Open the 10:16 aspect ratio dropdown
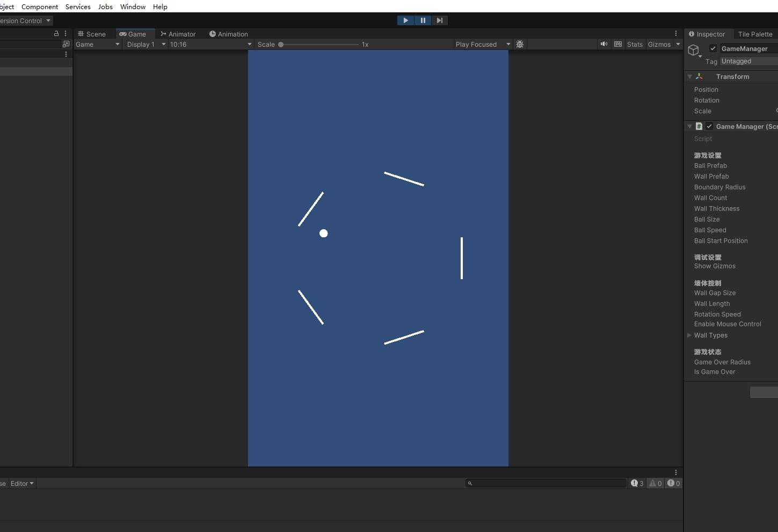This screenshot has width=778, height=532. tap(210, 45)
